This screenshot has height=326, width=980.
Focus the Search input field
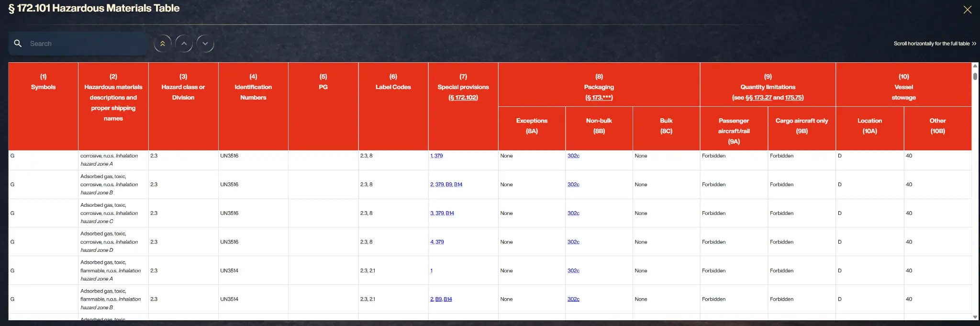(x=78, y=44)
